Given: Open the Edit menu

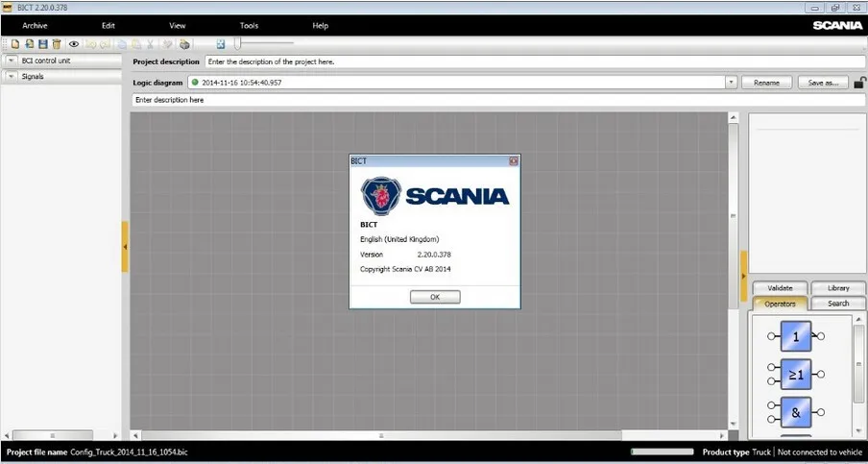Looking at the screenshot, I should pyautogui.click(x=108, y=26).
